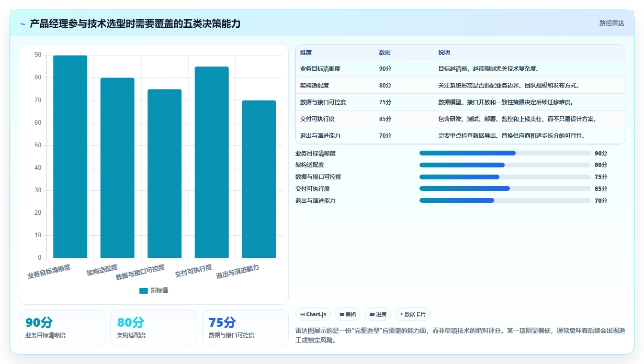The image size is (644, 364).
Task: Click the 交付可执行度 bar in chart
Action: 212,162
